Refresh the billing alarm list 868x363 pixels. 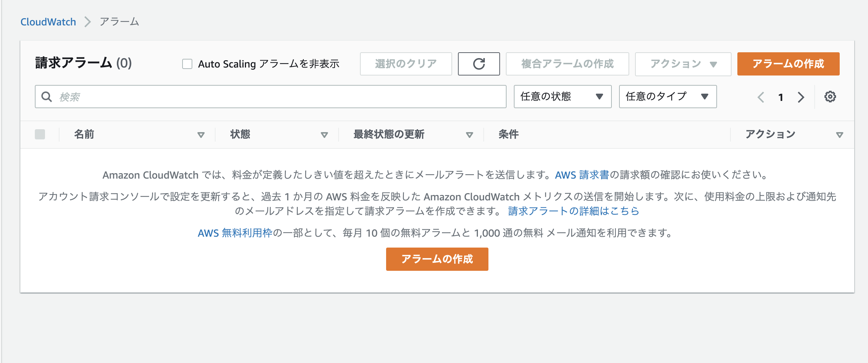pos(479,64)
